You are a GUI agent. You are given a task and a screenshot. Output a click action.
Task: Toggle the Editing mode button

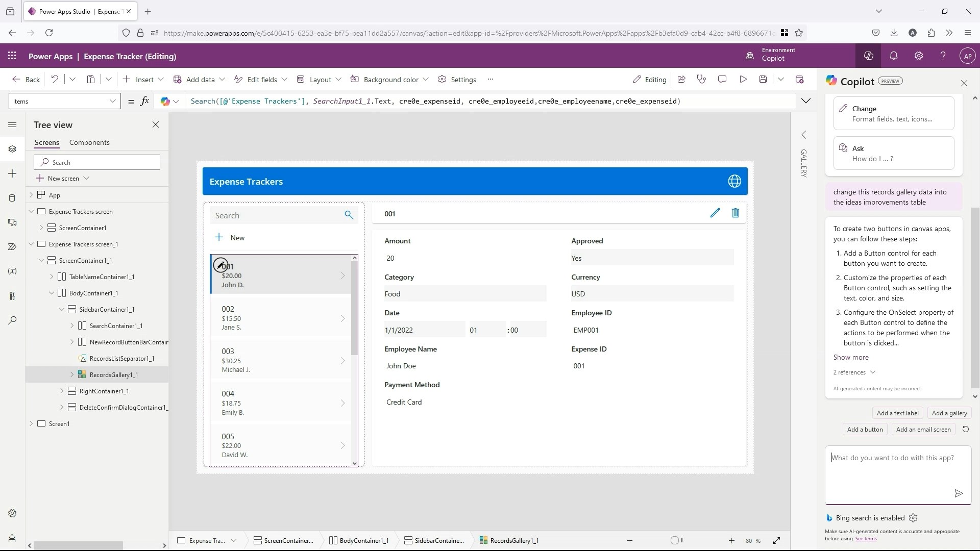pyautogui.click(x=649, y=80)
